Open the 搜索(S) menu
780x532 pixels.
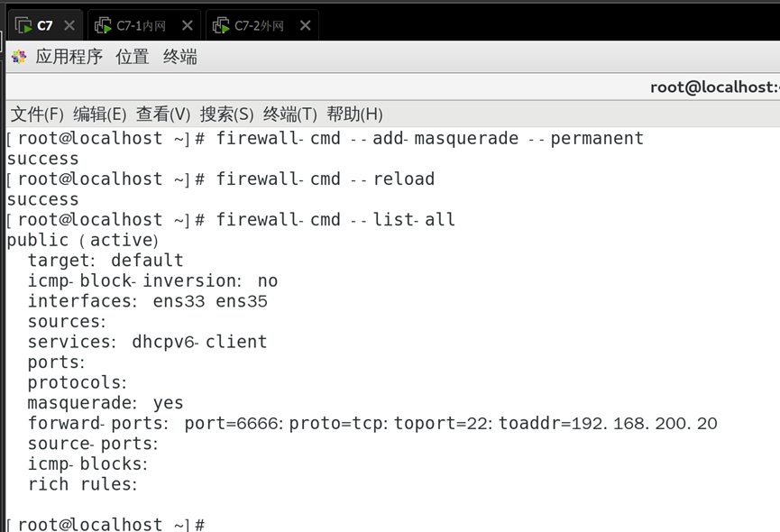(x=227, y=115)
